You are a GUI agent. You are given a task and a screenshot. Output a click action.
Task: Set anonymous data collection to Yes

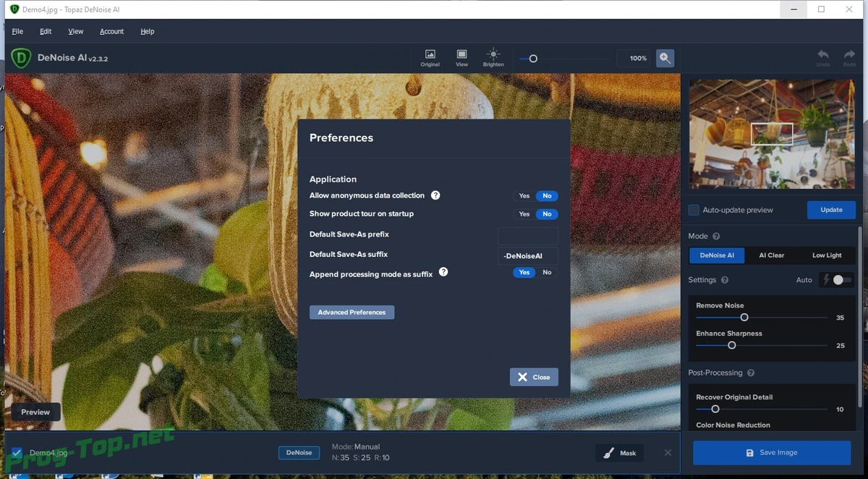[x=524, y=196]
